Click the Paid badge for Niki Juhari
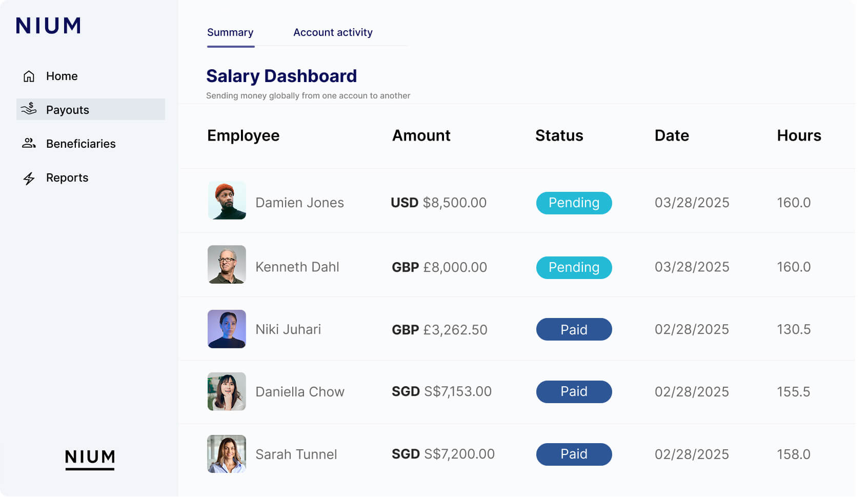The height and width of the screenshot is (497, 868). tap(574, 329)
